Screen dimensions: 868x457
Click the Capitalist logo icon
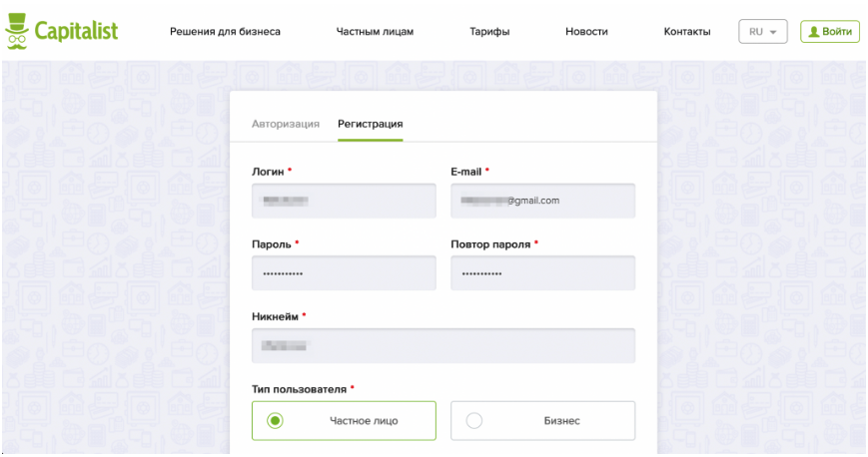pyautogui.click(x=17, y=30)
